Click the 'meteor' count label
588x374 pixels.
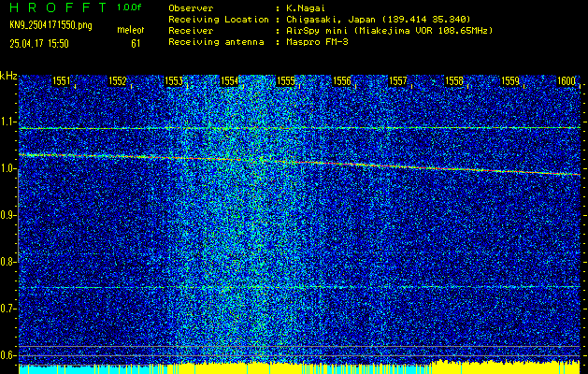[x=131, y=30]
